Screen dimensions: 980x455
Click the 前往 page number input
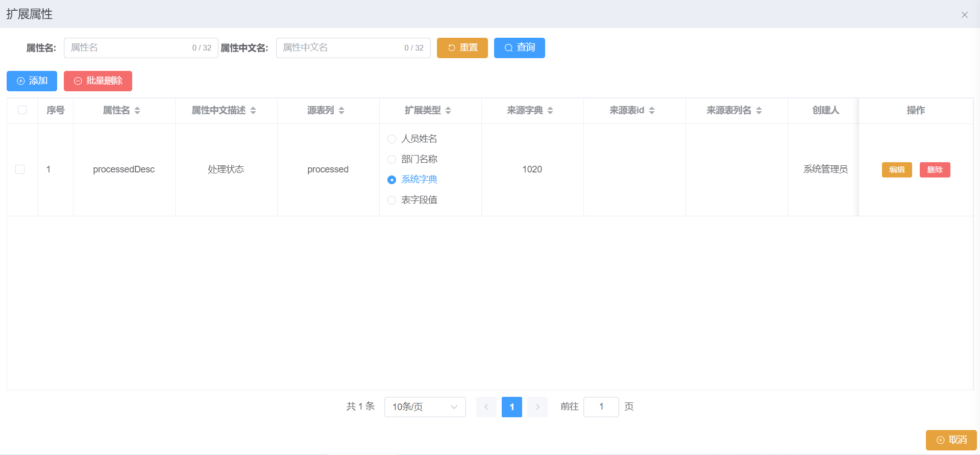[x=601, y=407]
